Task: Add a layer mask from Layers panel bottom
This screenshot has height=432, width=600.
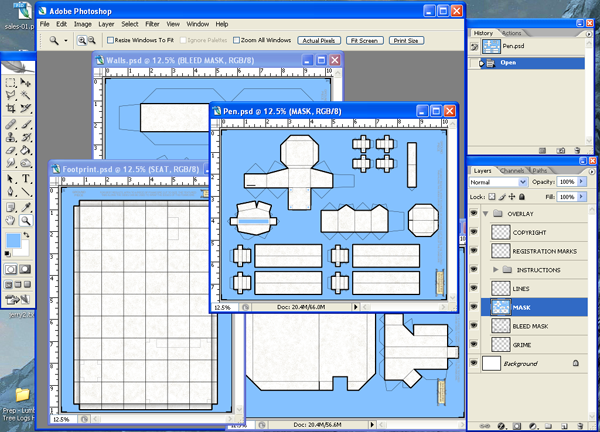Action: click(517, 426)
